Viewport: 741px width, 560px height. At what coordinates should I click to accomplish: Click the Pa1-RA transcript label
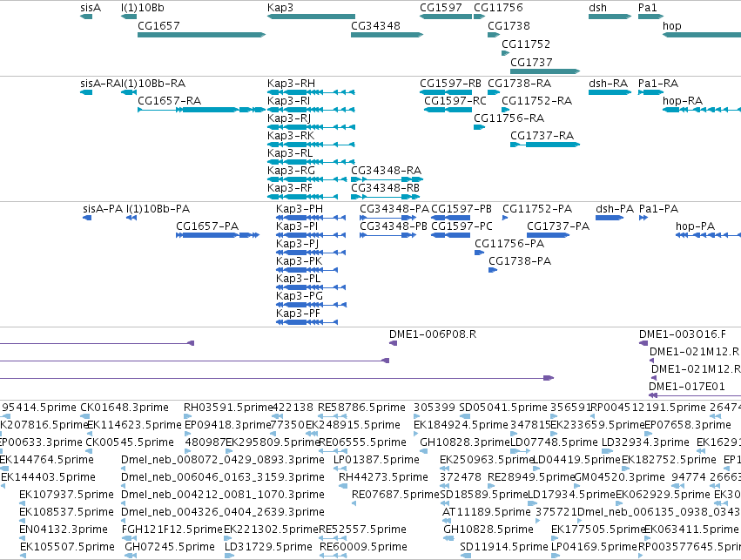(658, 84)
